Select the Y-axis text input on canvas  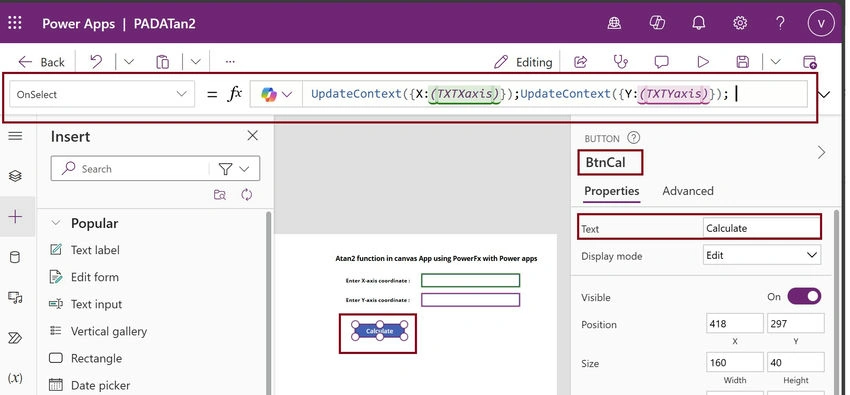(x=471, y=300)
